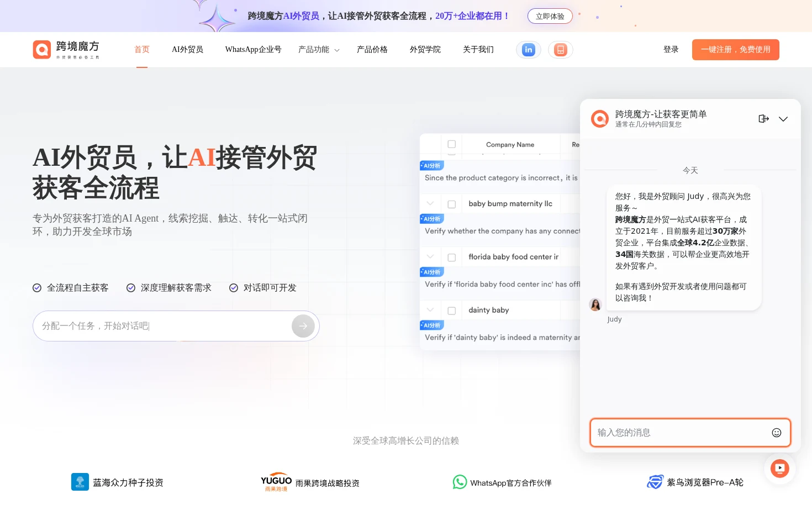Open 关于我们 nav item
Viewport: 812px width, 510px height.
(478, 50)
